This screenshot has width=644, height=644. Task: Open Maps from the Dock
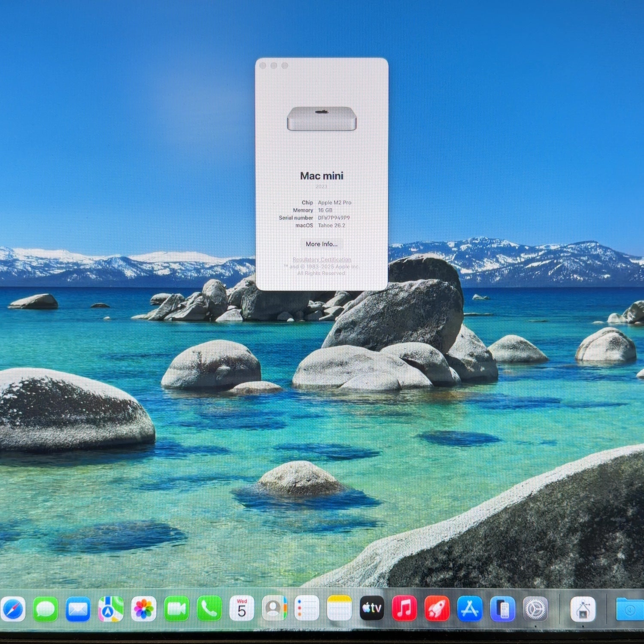click(x=111, y=609)
